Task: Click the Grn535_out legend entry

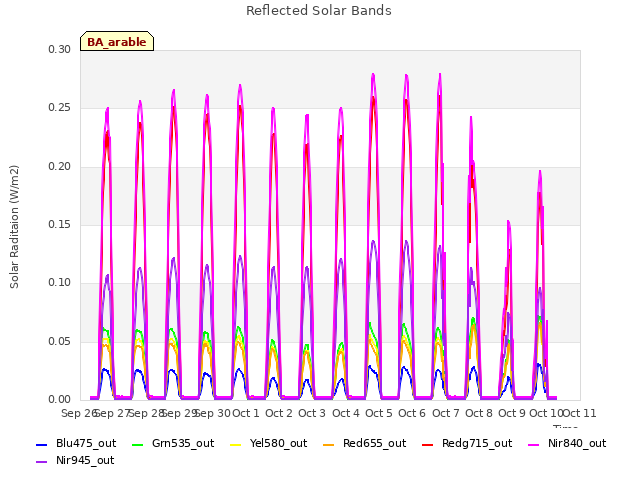Action: tap(173, 444)
